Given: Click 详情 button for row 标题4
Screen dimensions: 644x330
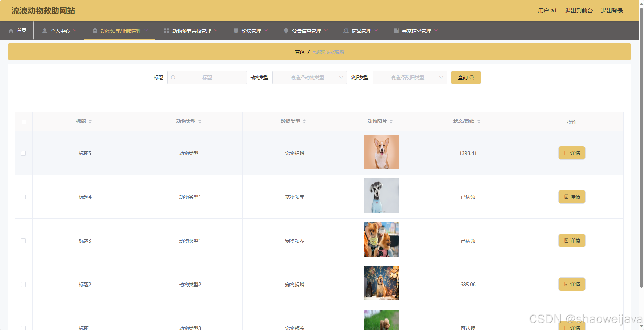Looking at the screenshot, I should (x=572, y=197).
